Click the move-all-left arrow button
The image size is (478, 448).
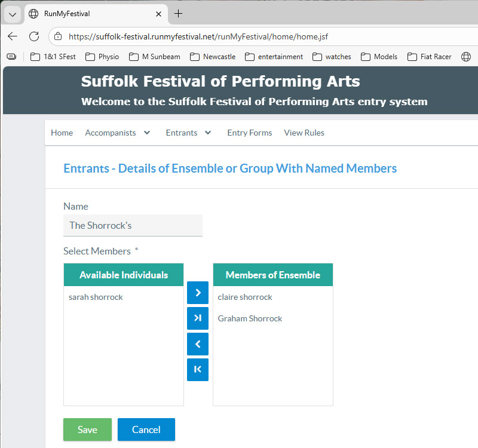coord(197,370)
